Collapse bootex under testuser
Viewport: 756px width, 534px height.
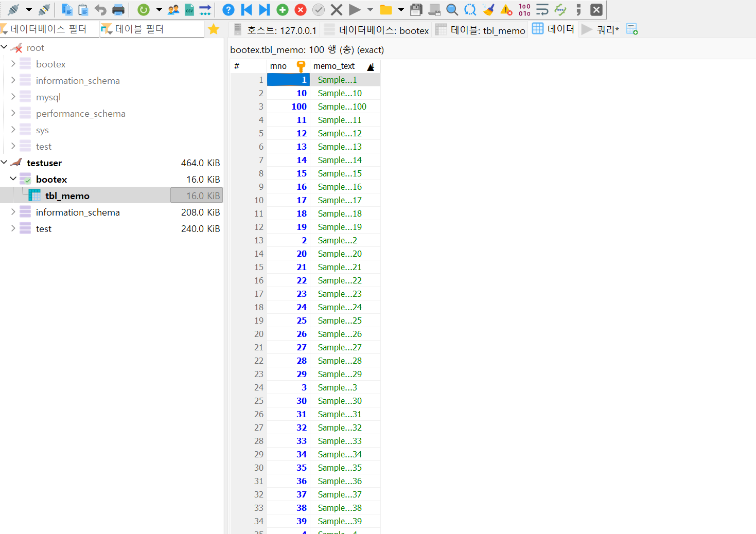[13, 179]
